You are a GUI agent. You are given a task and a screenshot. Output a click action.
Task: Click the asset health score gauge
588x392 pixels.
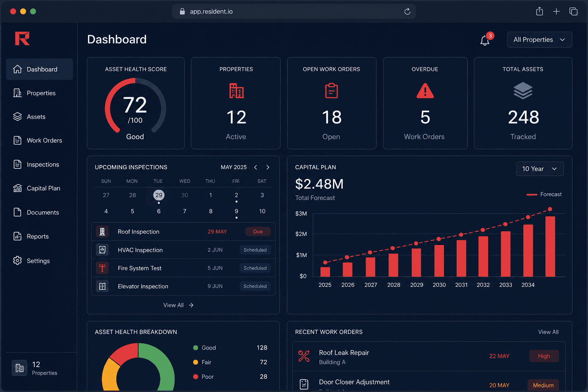click(136, 106)
